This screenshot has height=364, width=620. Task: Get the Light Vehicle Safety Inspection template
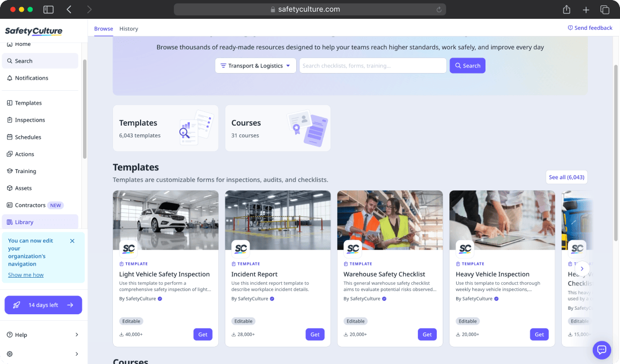tap(203, 334)
